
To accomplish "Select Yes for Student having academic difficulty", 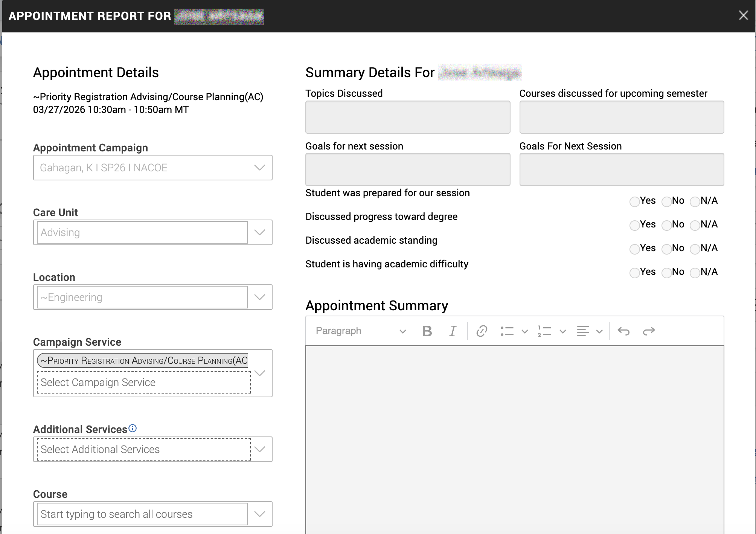I will pos(634,273).
